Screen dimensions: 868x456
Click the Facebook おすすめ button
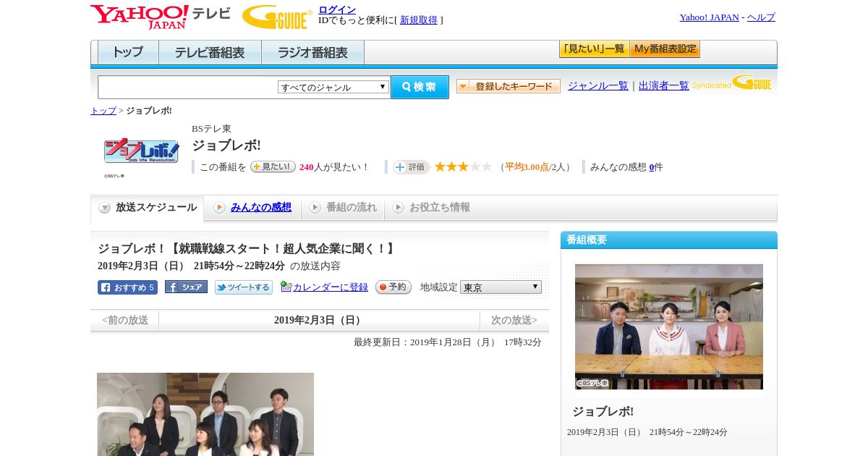pos(127,287)
